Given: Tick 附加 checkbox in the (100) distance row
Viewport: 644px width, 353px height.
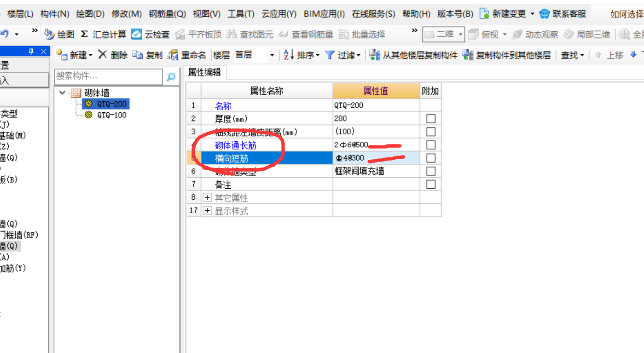Looking at the screenshot, I should (431, 132).
